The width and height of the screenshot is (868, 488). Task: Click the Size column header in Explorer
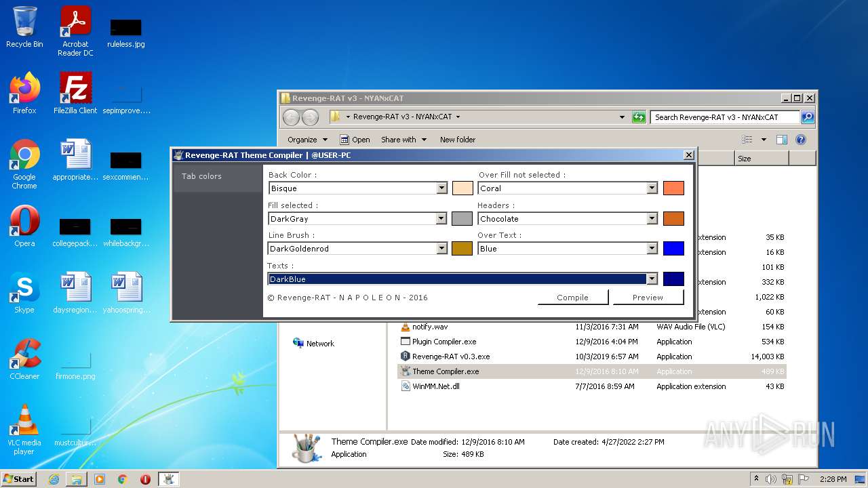(x=762, y=159)
